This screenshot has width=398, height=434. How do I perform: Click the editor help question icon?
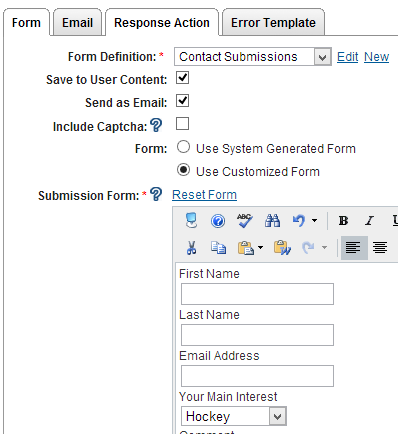[x=218, y=221]
